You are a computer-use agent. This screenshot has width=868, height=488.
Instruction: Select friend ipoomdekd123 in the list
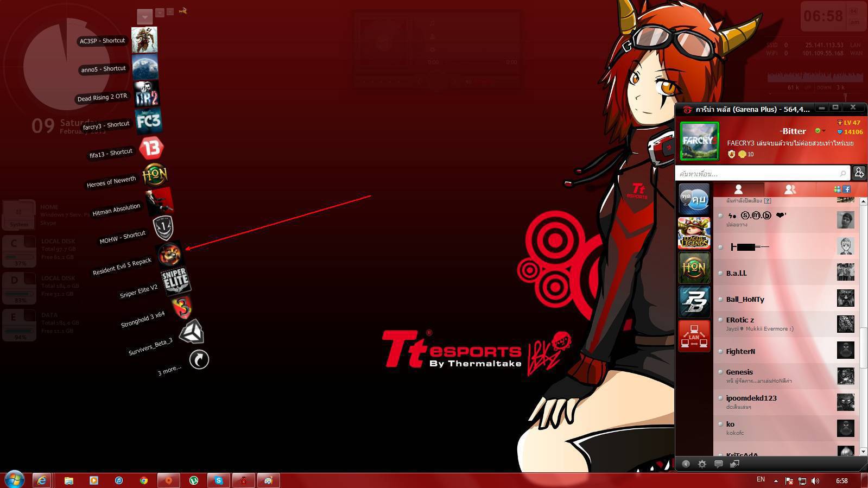point(786,402)
